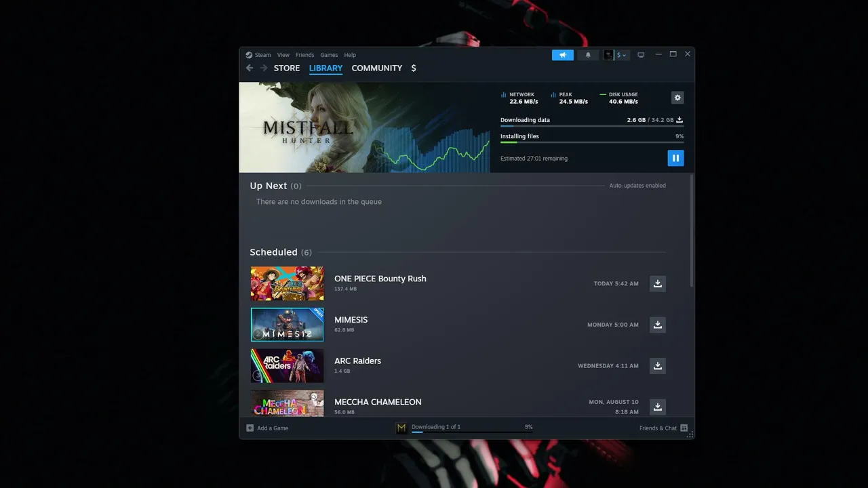This screenshot has height=488, width=868.
Task: Open the $ profile tab
Action: point(414,68)
